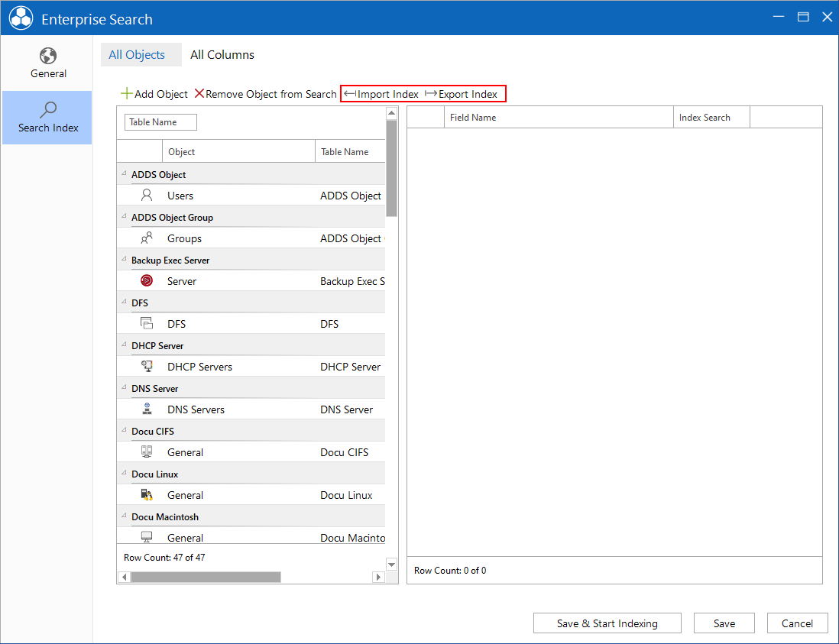Click the Import Index arrow icon

pyautogui.click(x=350, y=94)
